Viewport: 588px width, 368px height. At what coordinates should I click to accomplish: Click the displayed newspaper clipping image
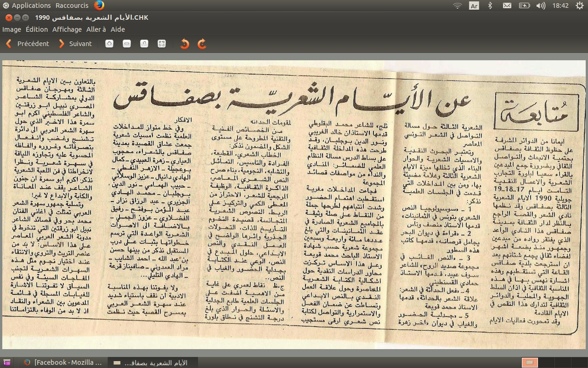pyautogui.click(x=294, y=205)
